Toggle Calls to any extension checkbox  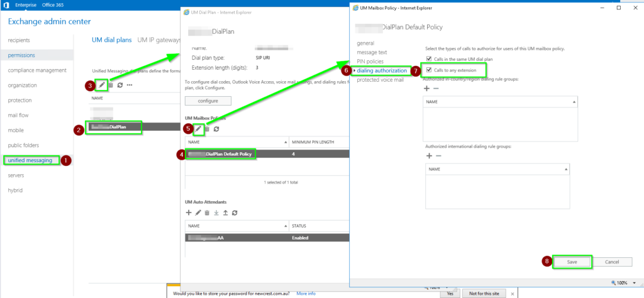429,70
